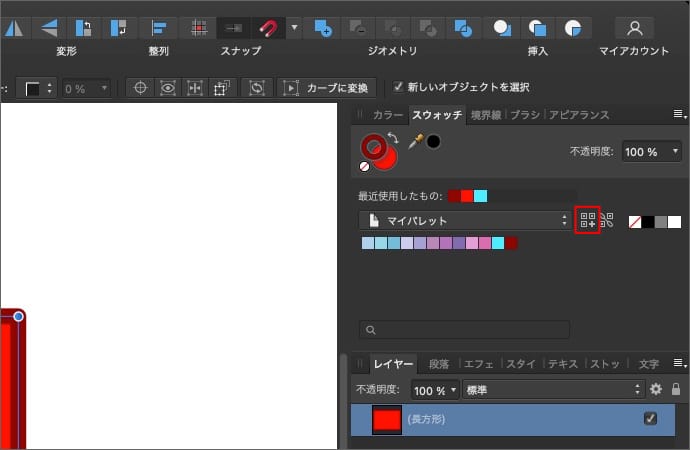Toggle the red magnet snapping icon
This screenshot has height=450, width=690.
[x=268, y=28]
